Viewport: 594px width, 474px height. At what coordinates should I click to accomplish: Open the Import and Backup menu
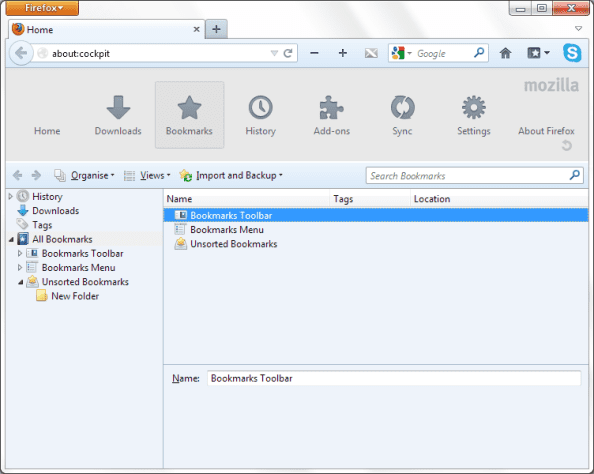[x=231, y=175]
